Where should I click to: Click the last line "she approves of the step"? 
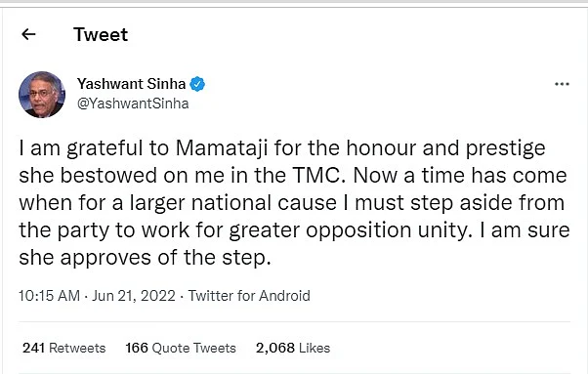[x=145, y=258]
